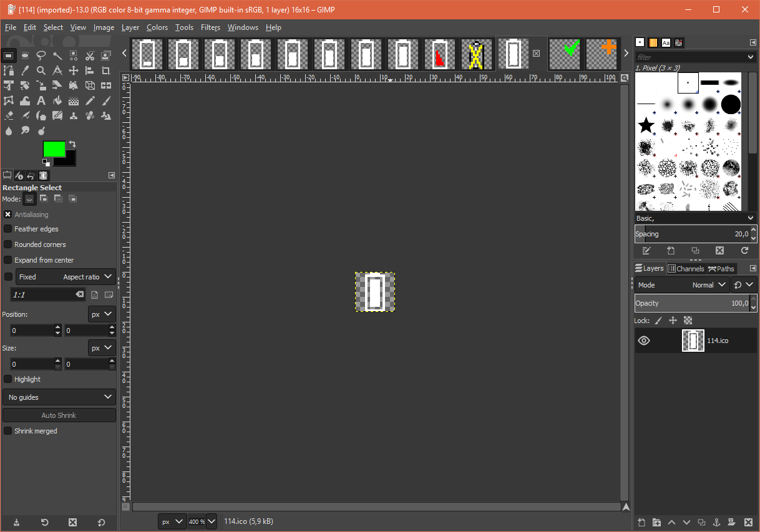Select the Crop tool
Viewport: 760px width, 532px height.
(x=106, y=70)
